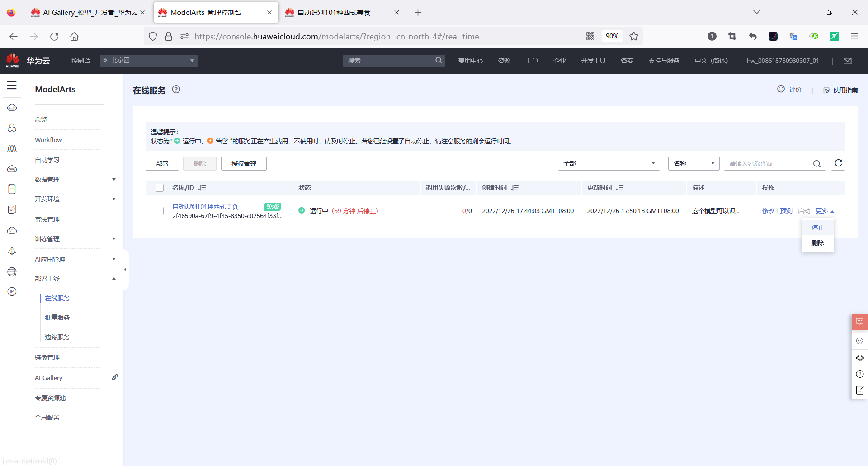Open the 自动识别101种西式美食 service link
This screenshot has width=868, height=466.
tap(205, 207)
